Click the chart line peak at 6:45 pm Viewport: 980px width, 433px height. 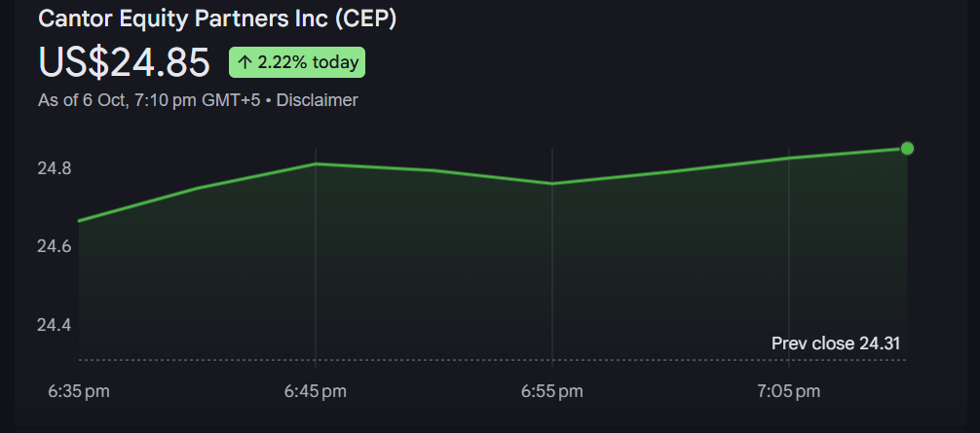[x=316, y=163]
